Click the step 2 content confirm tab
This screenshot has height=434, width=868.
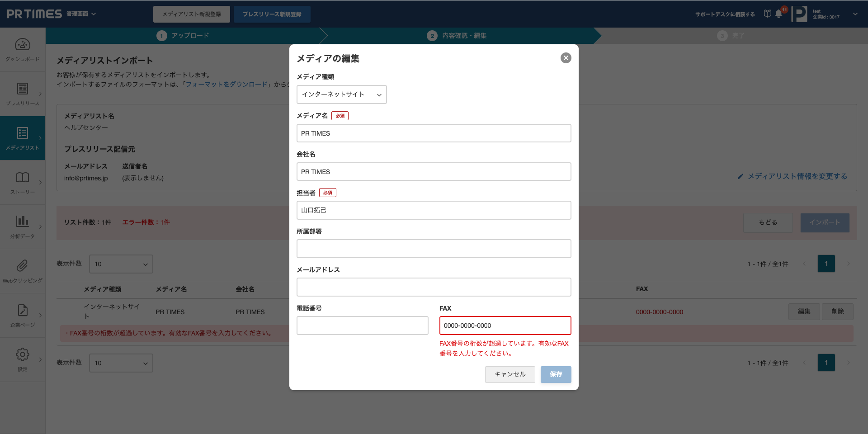coord(457,36)
